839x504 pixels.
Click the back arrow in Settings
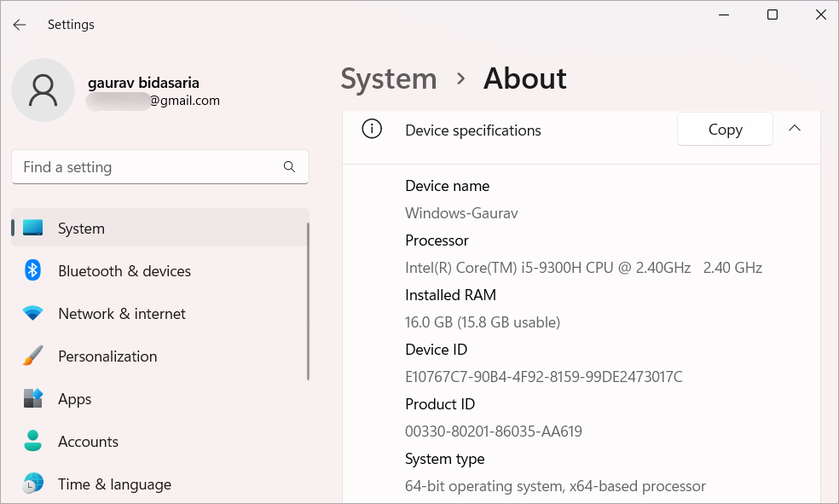click(20, 25)
